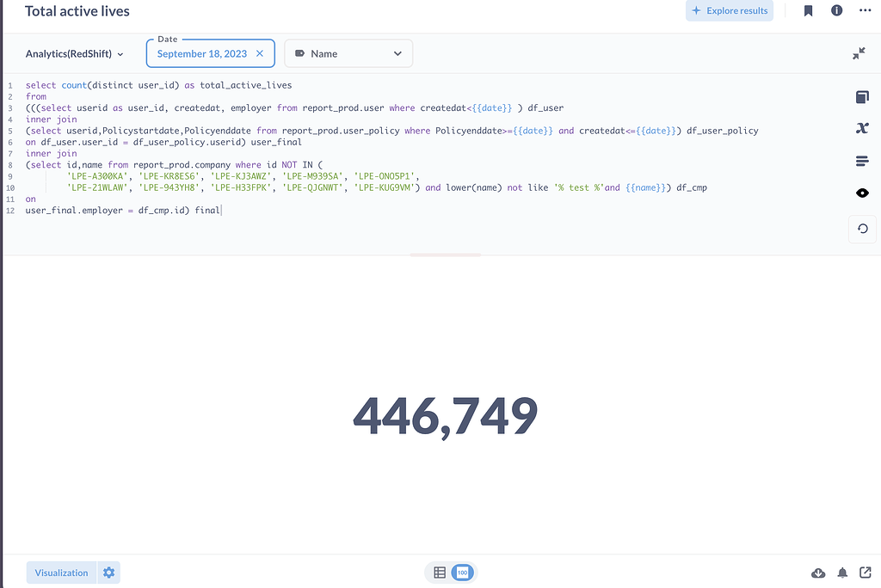Toggle the row limit 100 indicator

pos(462,572)
